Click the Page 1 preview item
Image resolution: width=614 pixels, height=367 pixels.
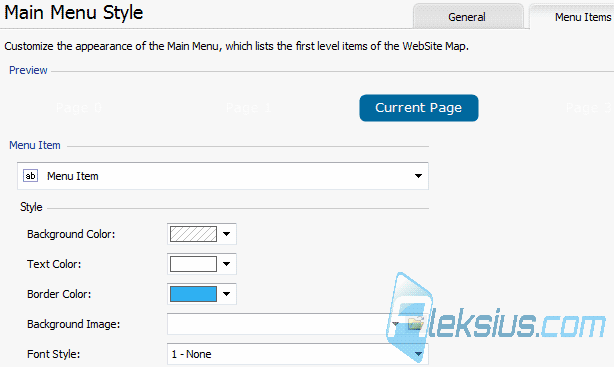click(x=249, y=108)
